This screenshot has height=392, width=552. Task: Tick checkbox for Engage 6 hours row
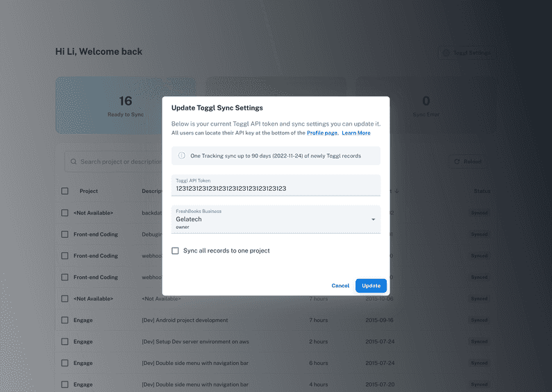65,363
